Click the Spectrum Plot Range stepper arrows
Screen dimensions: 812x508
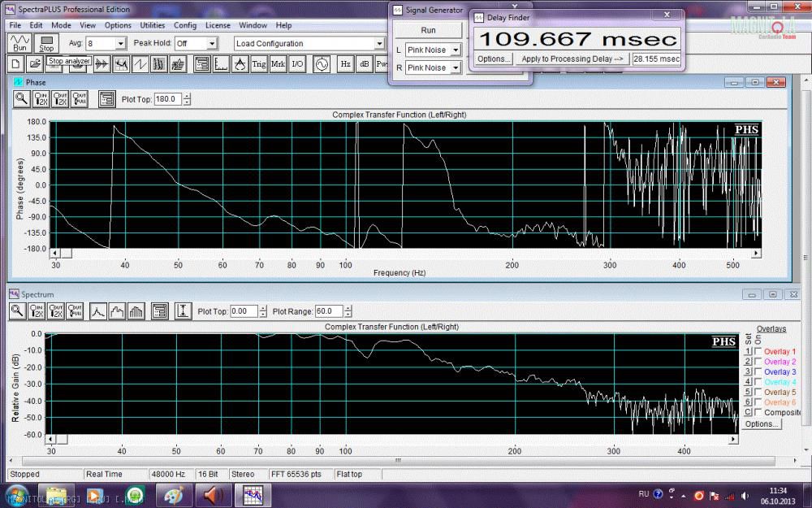[348, 311]
